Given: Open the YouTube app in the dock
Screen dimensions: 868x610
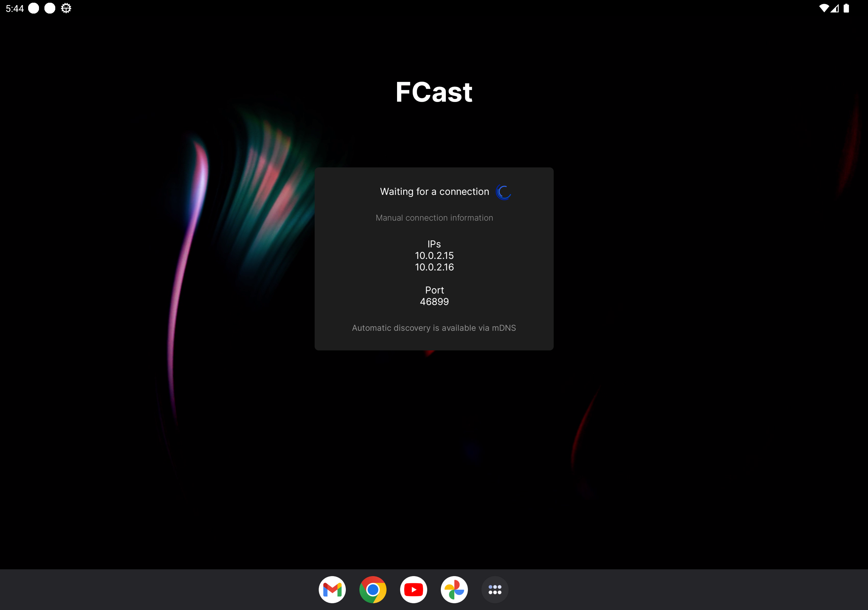Looking at the screenshot, I should coord(413,589).
